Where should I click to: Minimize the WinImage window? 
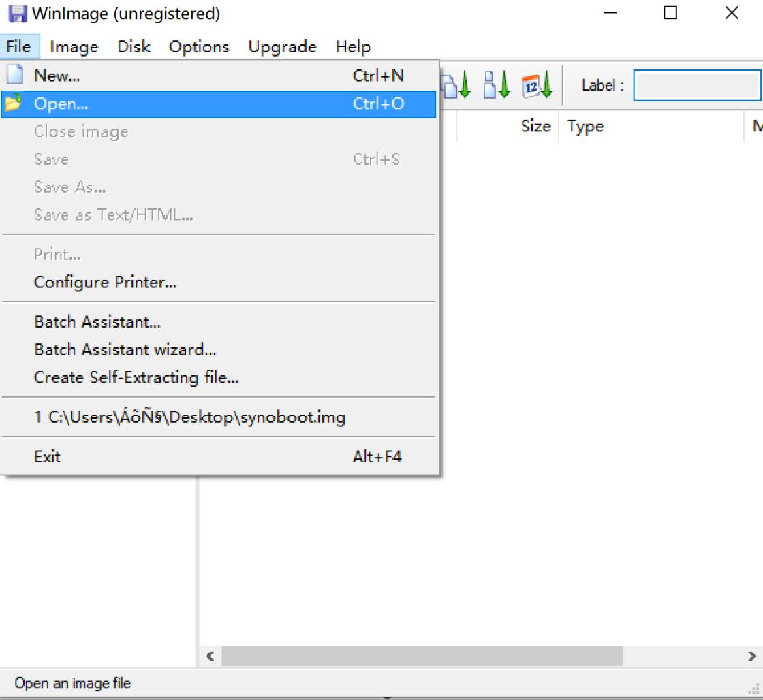click(610, 13)
